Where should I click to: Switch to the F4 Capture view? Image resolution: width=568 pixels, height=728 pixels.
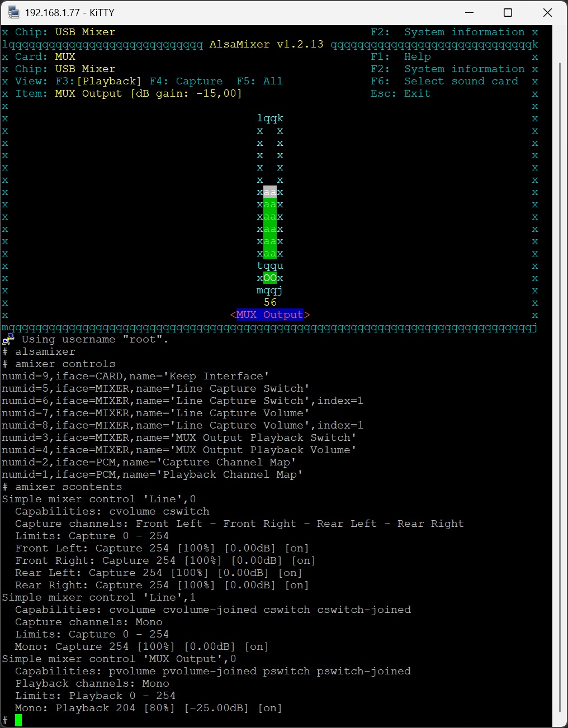(186, 81)
